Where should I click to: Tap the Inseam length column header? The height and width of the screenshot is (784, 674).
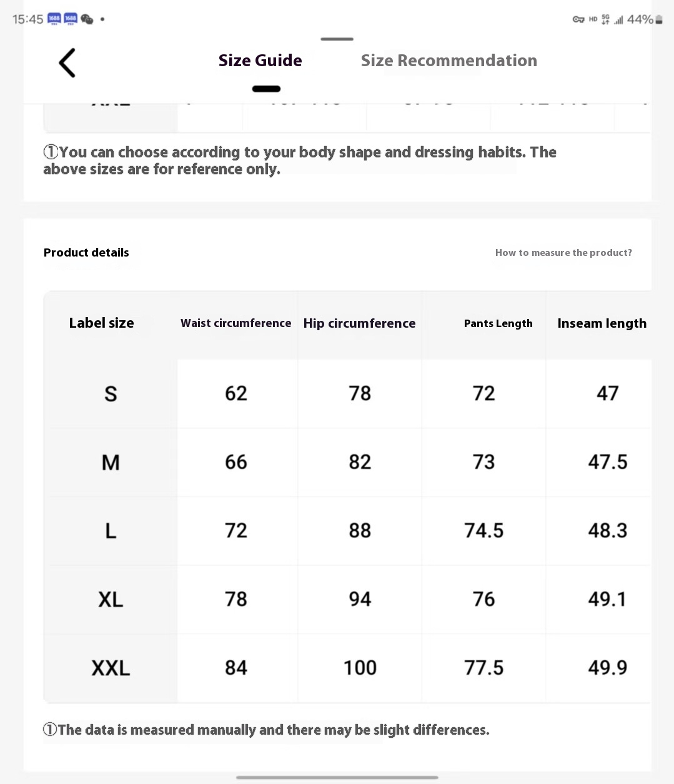pos(602,323)
